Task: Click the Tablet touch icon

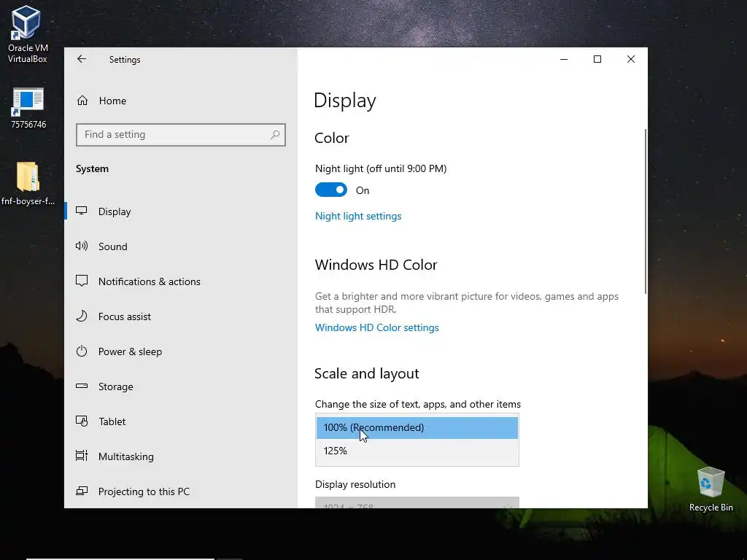Action: pos(82,421)
